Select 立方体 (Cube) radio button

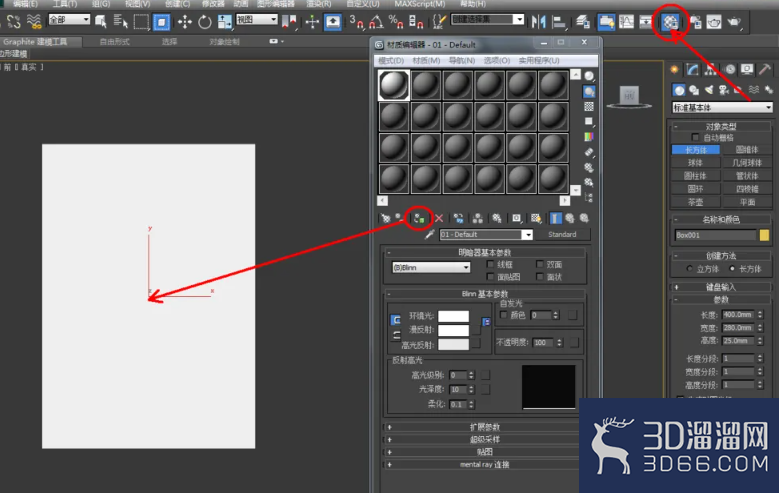[x=689, y=269]
